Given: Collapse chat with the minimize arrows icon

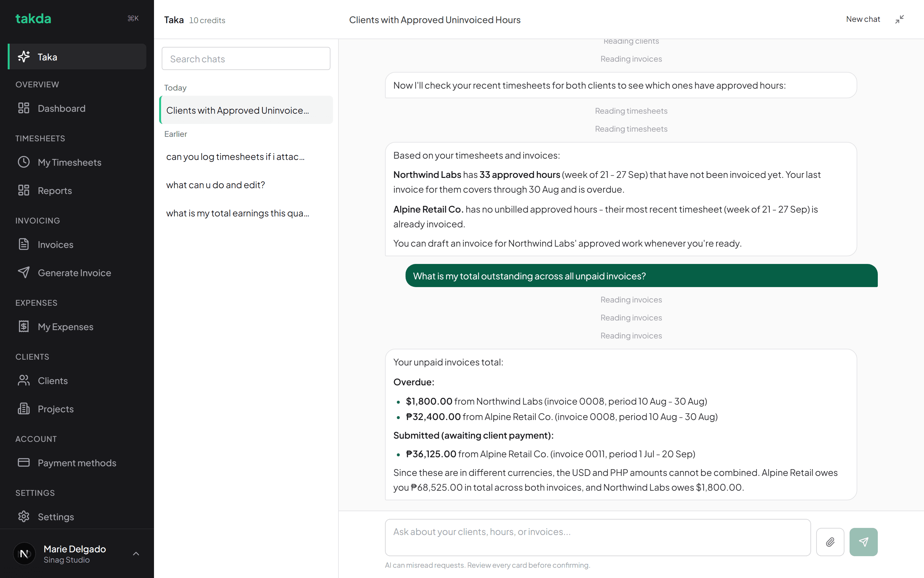Looking at the screenshot, I should point(900,19).
